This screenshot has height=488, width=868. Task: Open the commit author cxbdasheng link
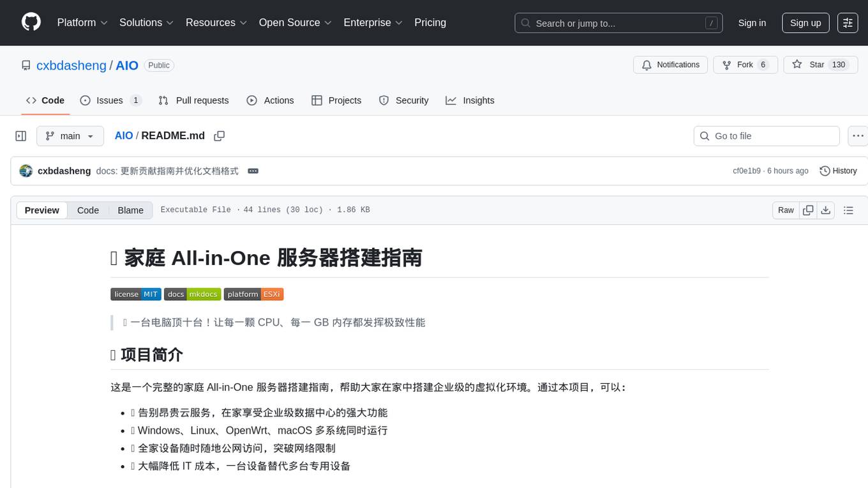64,171
